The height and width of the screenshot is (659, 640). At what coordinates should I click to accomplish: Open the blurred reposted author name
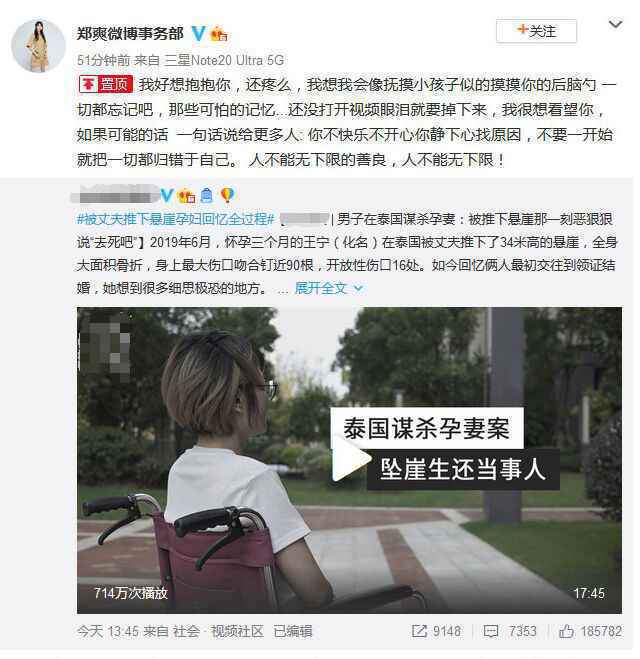click(116, 195)
